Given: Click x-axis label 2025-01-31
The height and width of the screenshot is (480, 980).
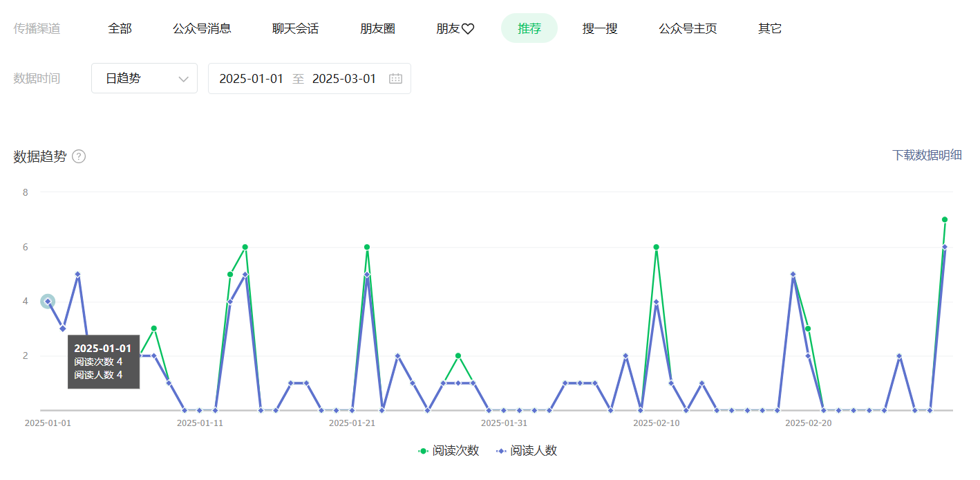Looking at the screenshot, I should tap(504, 423).
